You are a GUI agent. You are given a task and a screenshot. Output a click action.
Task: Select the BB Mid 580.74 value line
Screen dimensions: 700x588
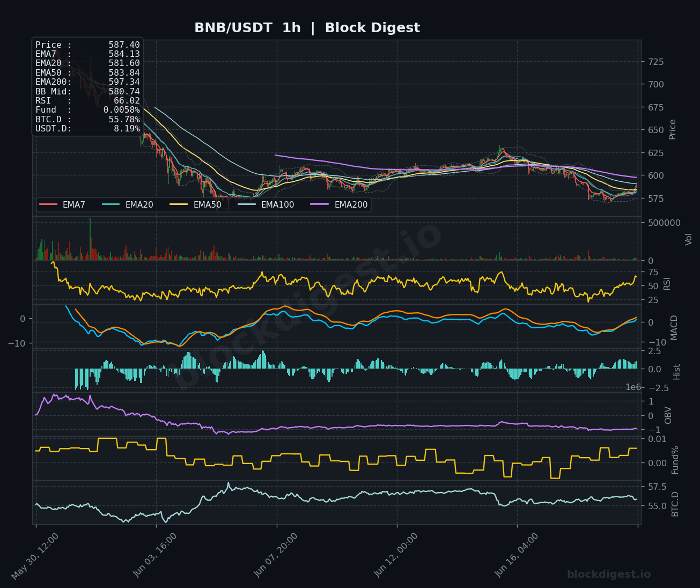87,92
